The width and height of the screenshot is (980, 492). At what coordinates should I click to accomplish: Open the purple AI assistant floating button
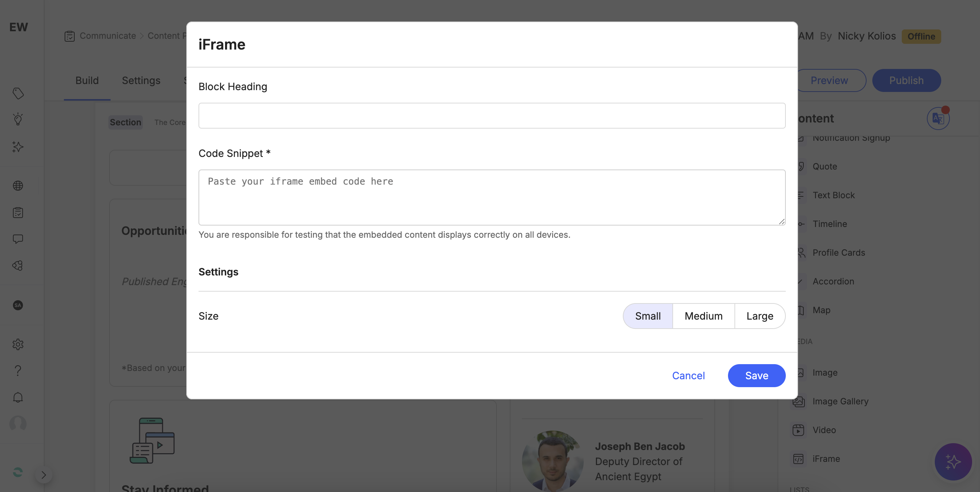[x=953, y=461]
